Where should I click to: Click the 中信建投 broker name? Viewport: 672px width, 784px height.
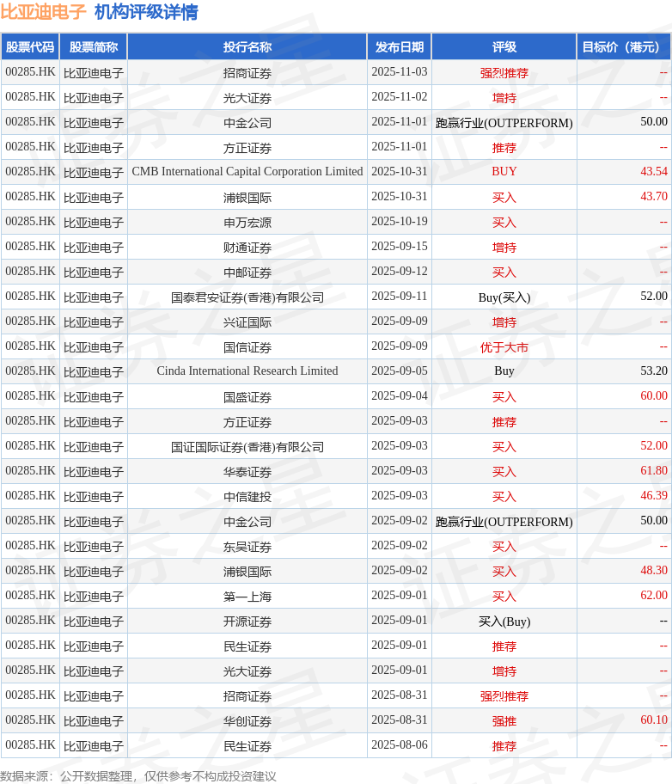tap(247, 497)
